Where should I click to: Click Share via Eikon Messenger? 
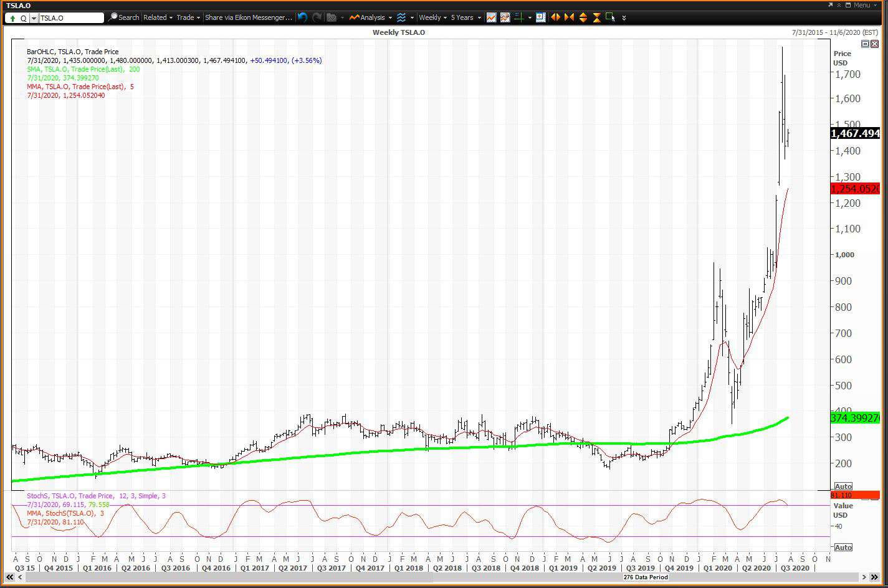pos(248,17)
